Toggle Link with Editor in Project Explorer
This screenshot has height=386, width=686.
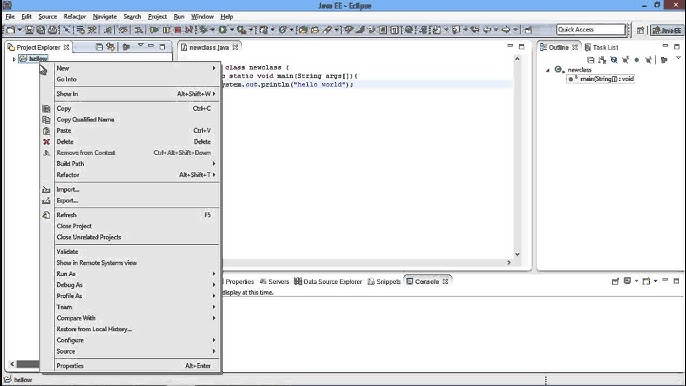tap(111, 47)
